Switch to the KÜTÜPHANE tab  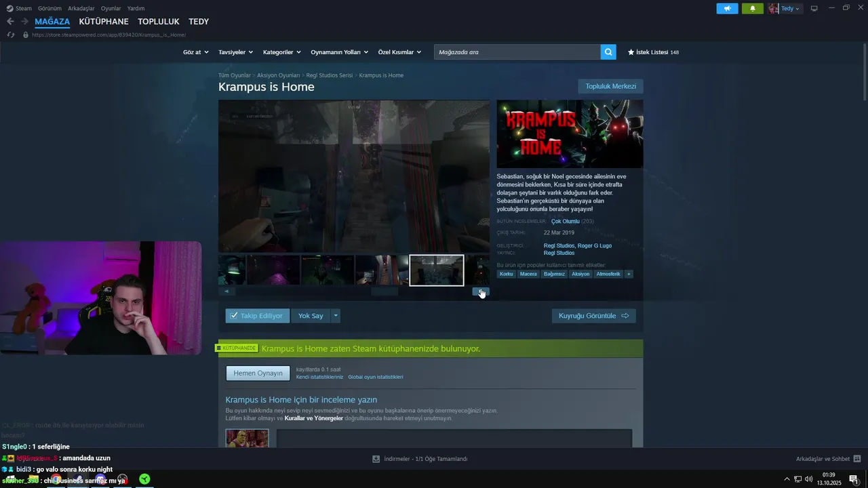tap(104, 22)
